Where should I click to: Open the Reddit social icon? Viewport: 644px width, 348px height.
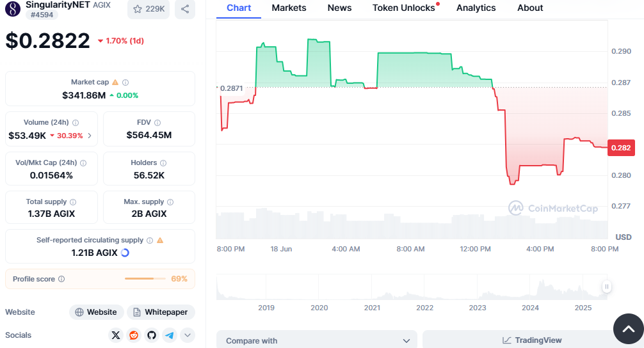coord(134,335)
